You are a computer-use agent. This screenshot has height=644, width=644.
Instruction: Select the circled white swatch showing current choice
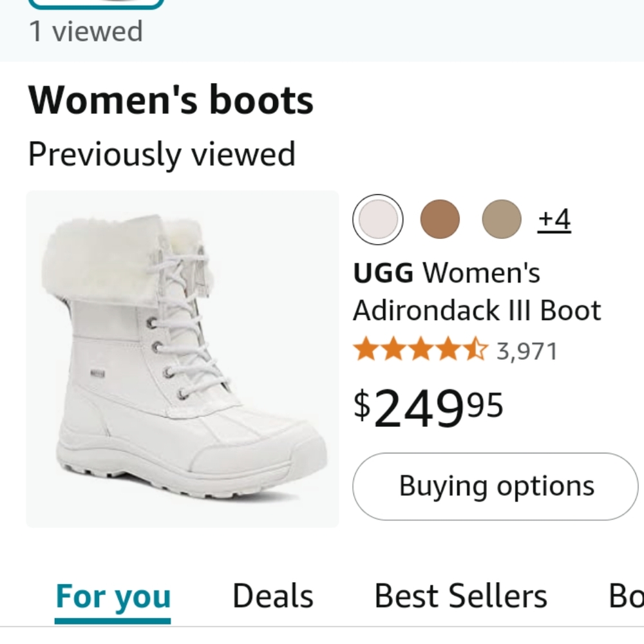(x=377, y=219)
